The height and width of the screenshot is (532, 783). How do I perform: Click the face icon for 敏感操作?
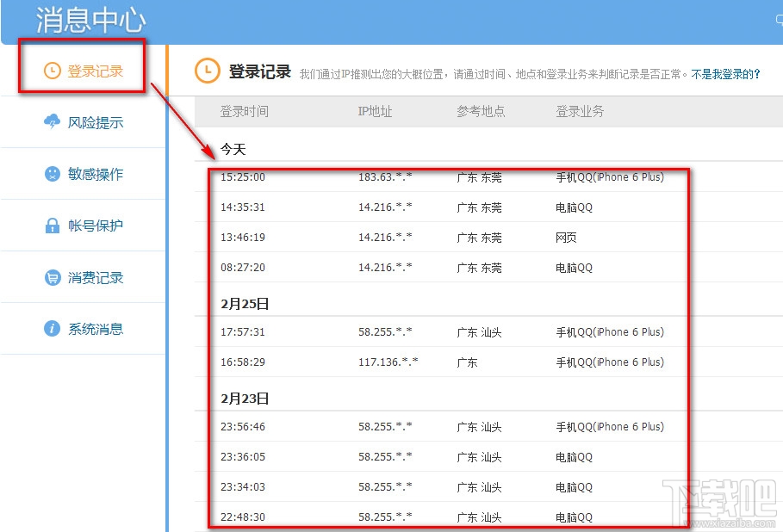[x=53, y=174]
